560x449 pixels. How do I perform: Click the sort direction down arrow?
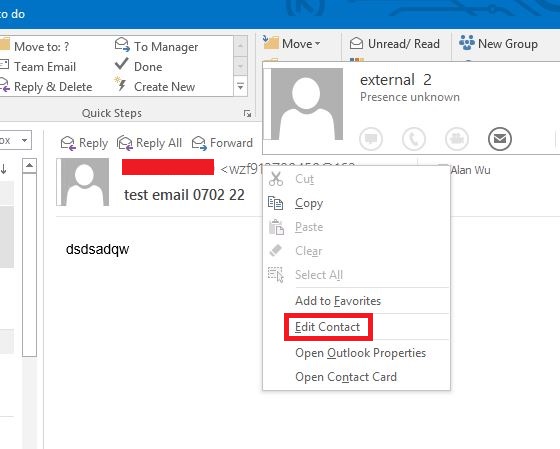4,169
